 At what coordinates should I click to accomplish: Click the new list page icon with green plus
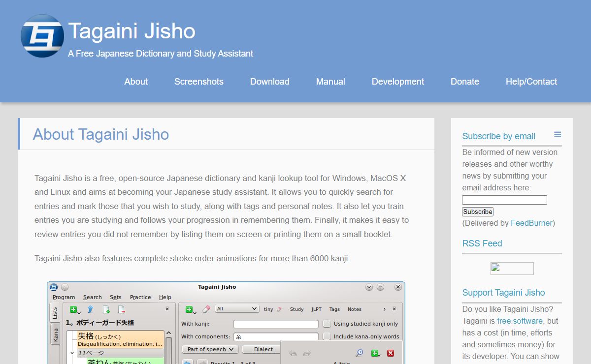coord(106,309)
